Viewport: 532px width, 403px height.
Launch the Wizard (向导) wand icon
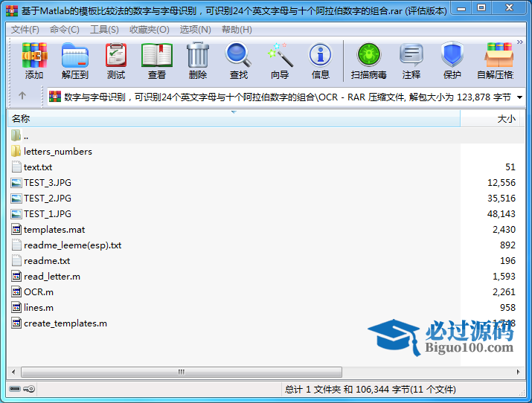(x=280, y=60)
